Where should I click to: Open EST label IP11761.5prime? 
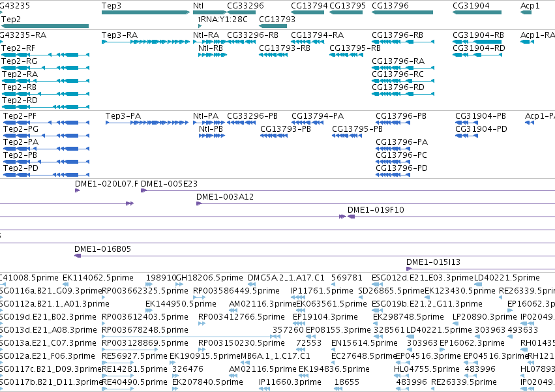[x=322, y=291]
